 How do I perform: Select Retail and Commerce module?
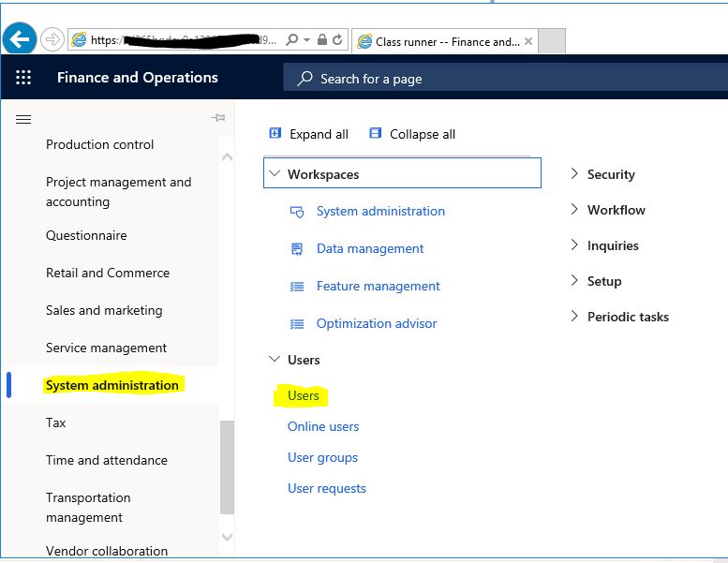tap(108, 273)
